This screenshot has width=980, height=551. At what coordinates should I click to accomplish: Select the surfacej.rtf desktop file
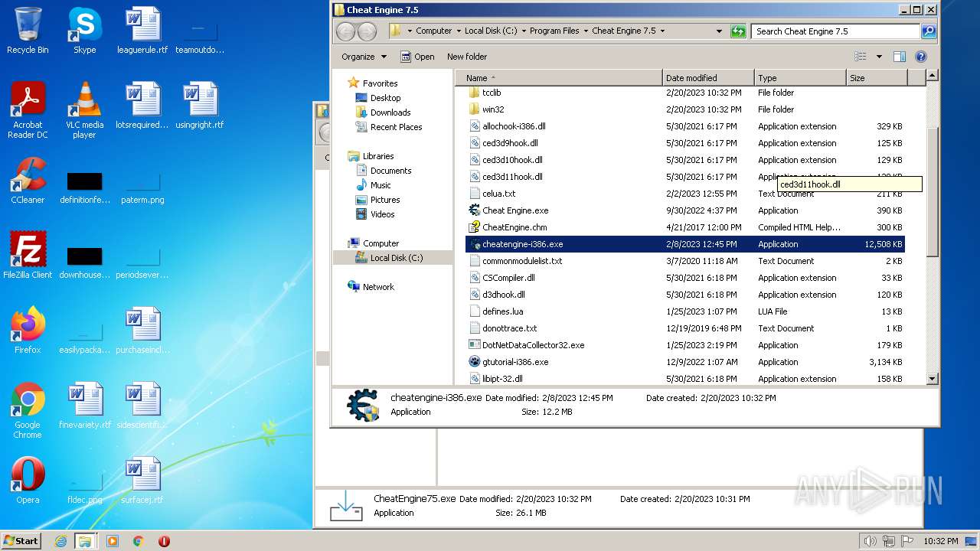coord(142,480)
